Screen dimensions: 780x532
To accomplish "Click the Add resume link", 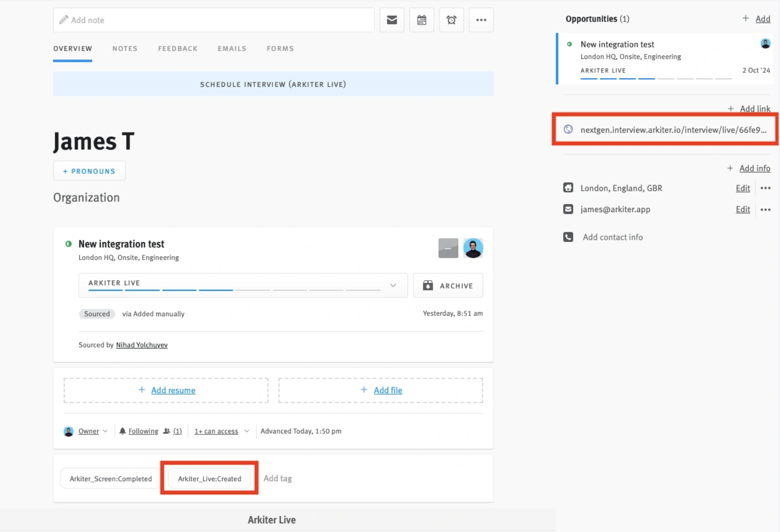I will (173, 390).
